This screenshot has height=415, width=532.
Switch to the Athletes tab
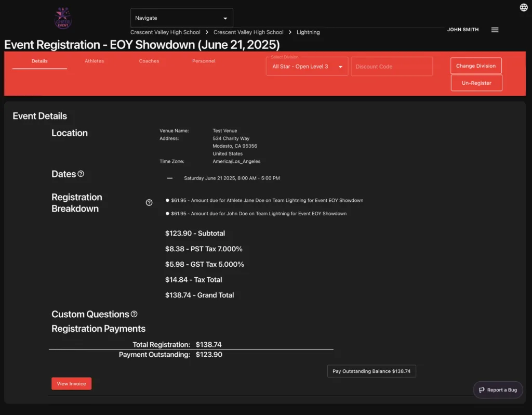coord(94,61)
